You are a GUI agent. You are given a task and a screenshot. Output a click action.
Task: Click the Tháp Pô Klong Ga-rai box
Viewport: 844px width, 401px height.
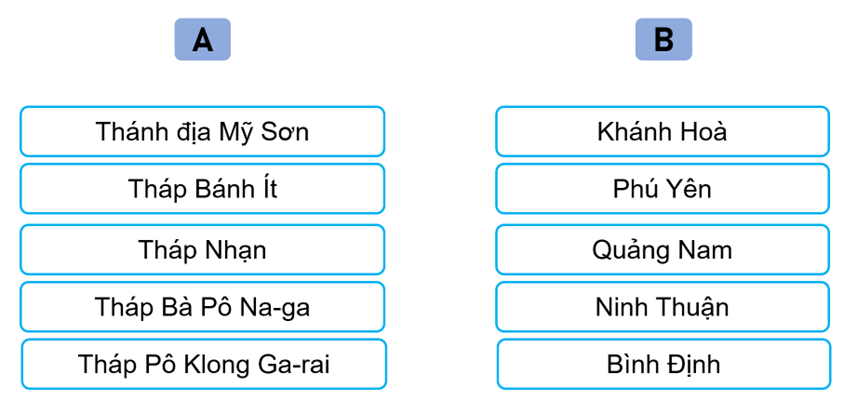point(203,364)
